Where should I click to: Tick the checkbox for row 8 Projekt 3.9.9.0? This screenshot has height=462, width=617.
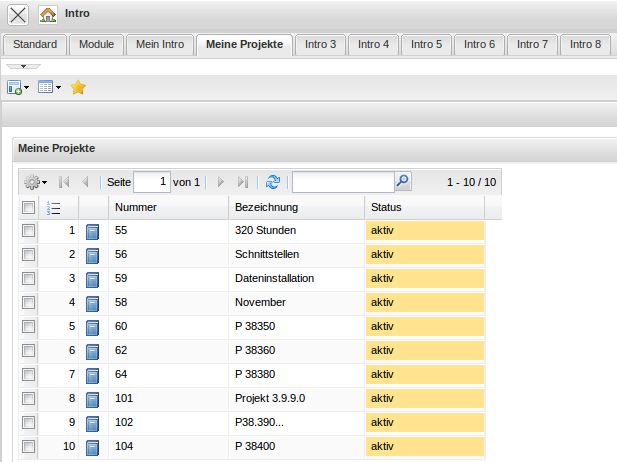28,399
